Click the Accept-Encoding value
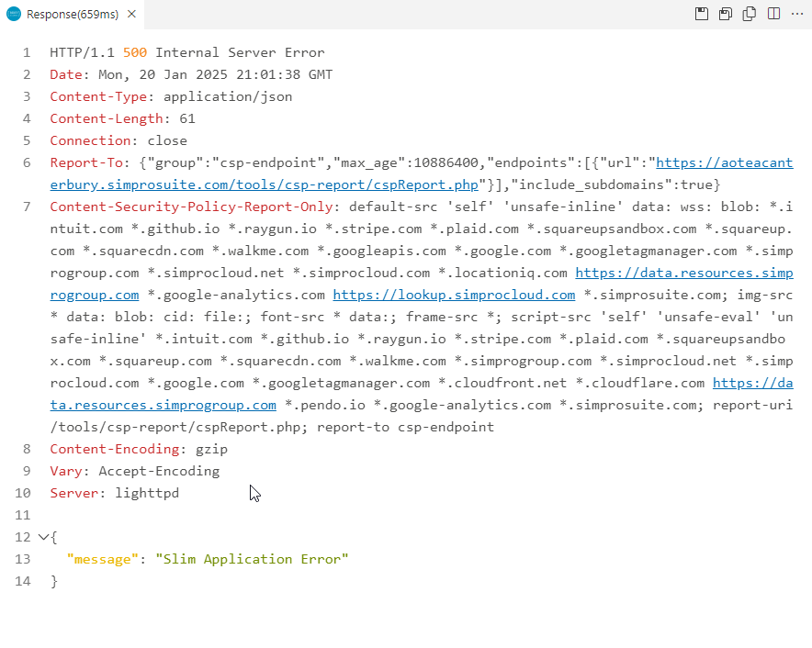 tap(159, 472)
